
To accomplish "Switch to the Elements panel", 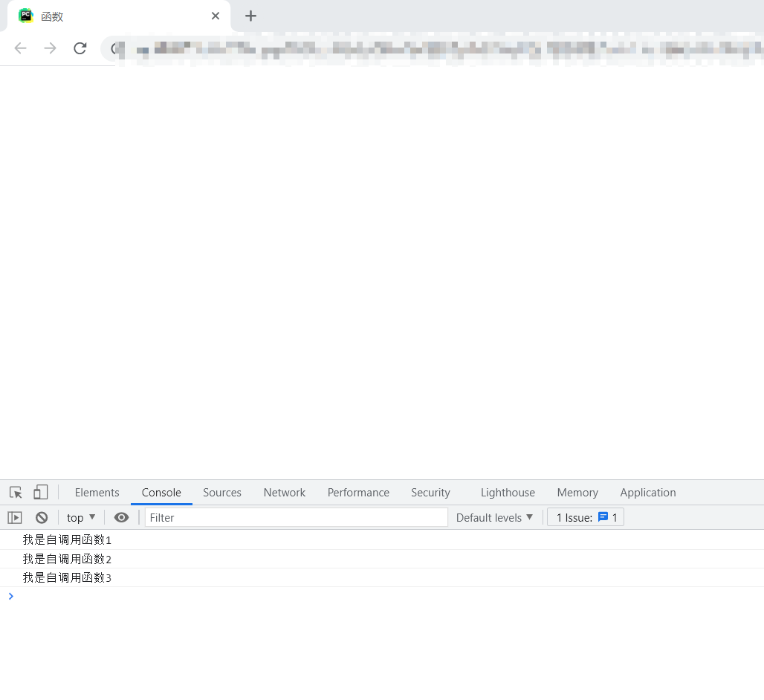I will coord(97,493).
